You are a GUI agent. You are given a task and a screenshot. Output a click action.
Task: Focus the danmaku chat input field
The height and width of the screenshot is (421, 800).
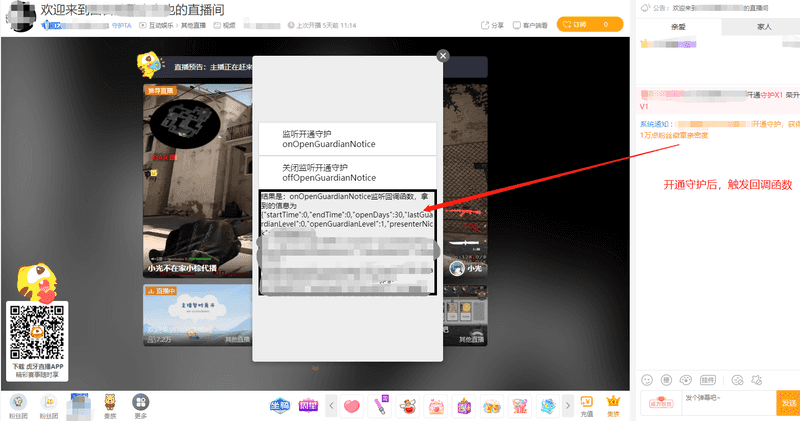click(x=729, y=404)
